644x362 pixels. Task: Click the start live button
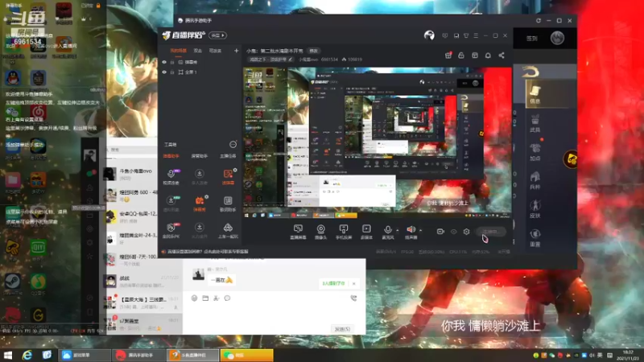point(490,232)
